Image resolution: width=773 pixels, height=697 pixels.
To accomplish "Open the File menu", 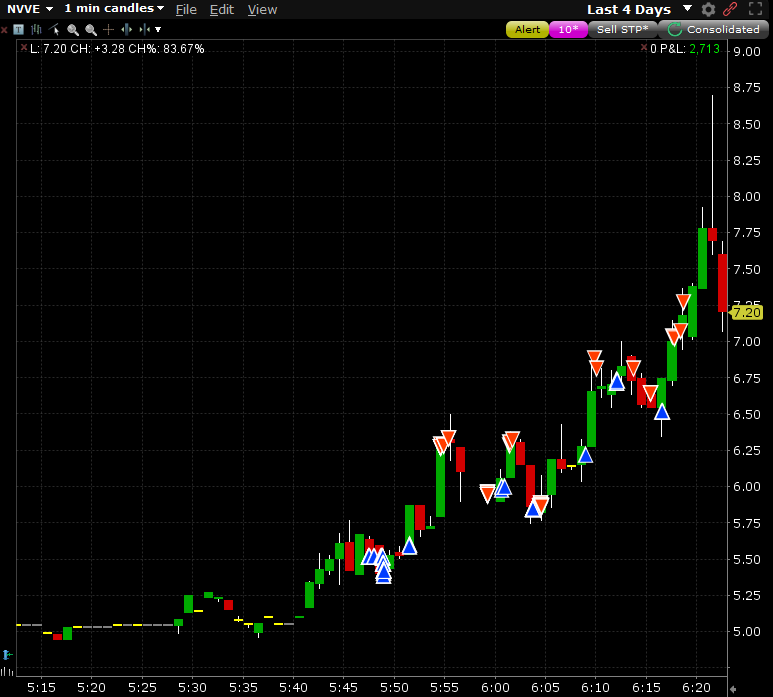I will pyautogui.click(x=186, y=9).
